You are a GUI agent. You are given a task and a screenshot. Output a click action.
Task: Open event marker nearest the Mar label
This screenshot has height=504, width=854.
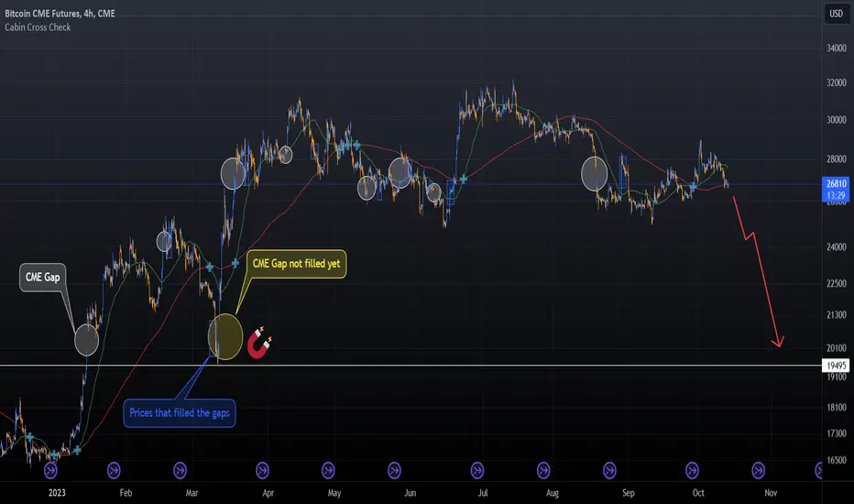(180, 470)
